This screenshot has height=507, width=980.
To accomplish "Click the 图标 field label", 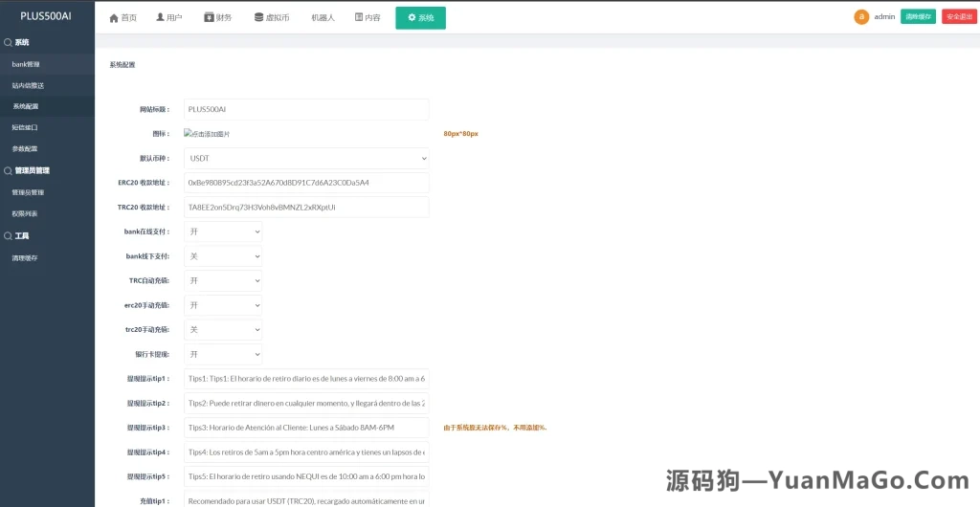I will point(161,134).
